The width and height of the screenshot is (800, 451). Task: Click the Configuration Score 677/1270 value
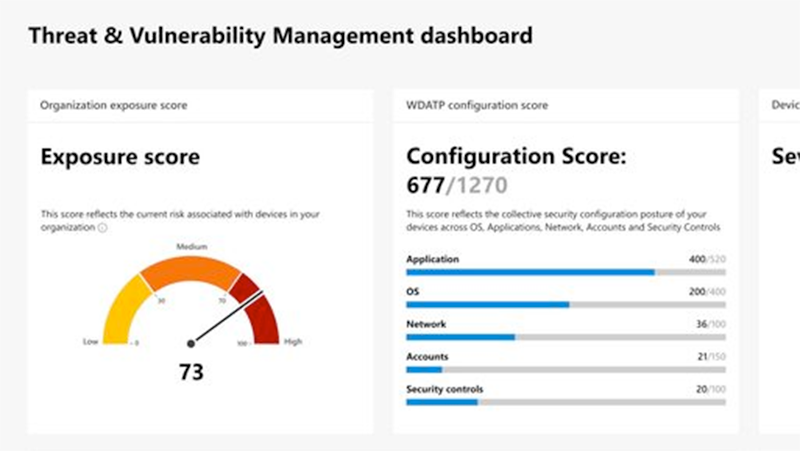pyautogui.click(x=457, y=186)
